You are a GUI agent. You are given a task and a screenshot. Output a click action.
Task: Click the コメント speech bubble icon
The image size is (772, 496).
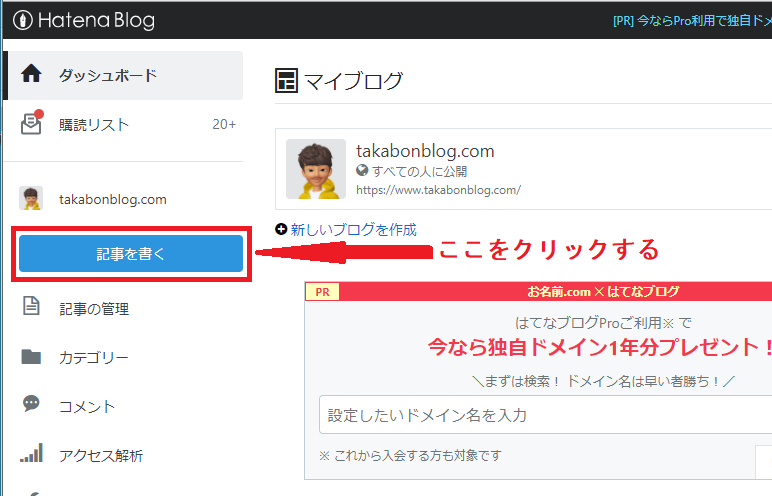point(31,403)
